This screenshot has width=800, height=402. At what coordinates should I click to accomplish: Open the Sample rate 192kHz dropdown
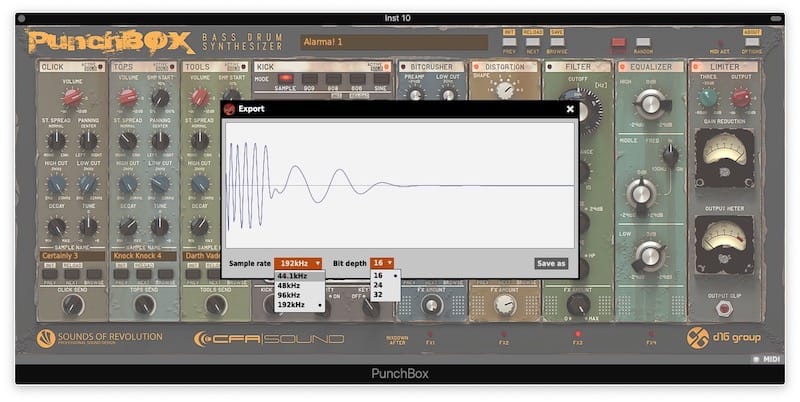(298, 263)
